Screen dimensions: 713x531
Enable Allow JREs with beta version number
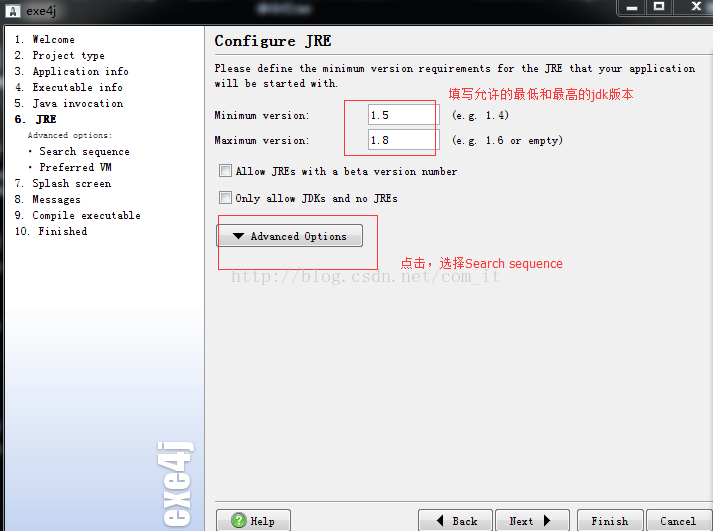tap(225, 171)
